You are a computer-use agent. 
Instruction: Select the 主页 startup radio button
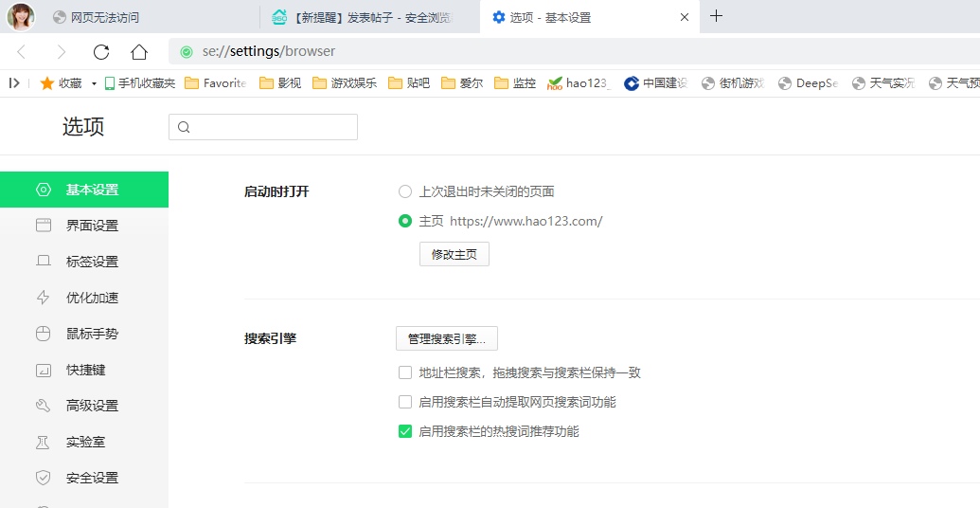coord(405,221)
